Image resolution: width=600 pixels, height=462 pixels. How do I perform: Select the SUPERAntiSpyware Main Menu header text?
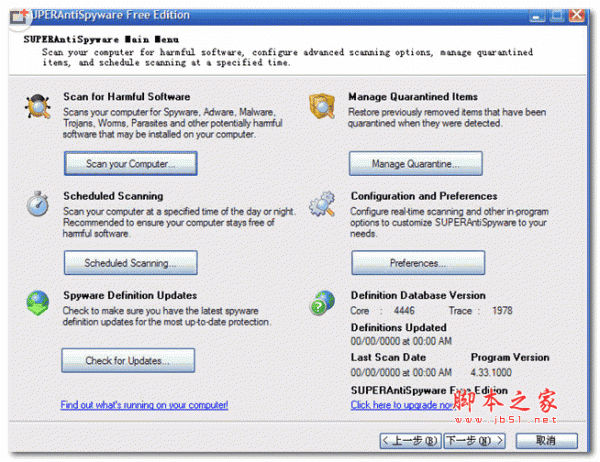tap(101, 39)
